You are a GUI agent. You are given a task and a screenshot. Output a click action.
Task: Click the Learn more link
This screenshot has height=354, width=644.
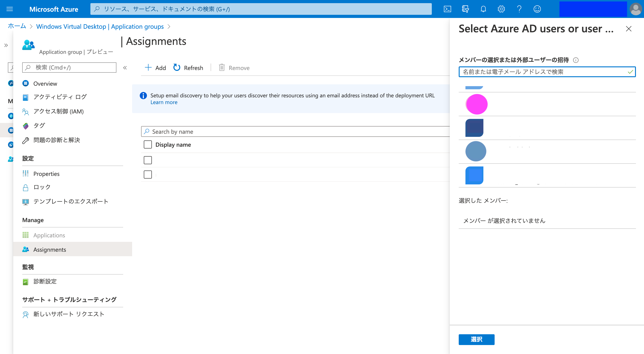(164, 102)
